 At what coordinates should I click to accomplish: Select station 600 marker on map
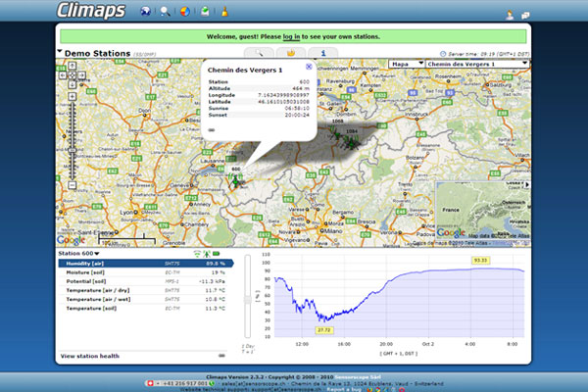pyautogui.click(x=236, y=180)
